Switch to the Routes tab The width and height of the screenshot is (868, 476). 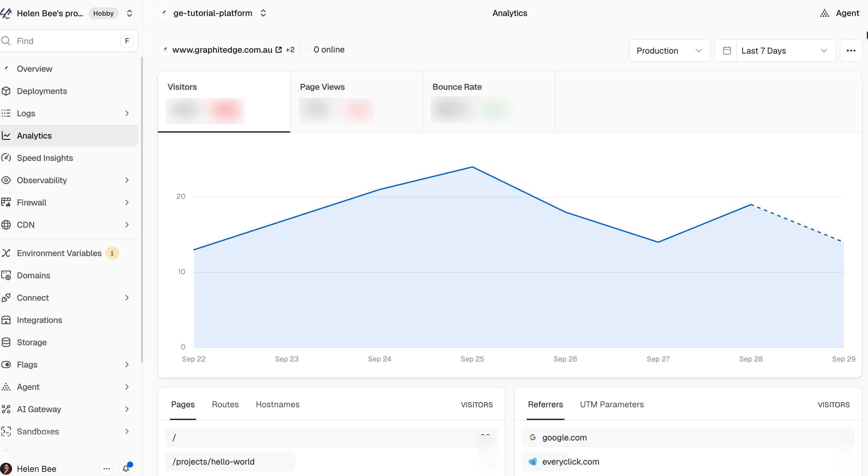pos(225,404)
